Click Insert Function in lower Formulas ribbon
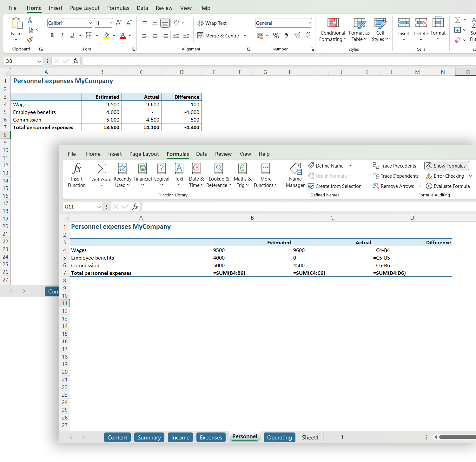Screen dimensions: 476x462 pyautogui.click(x=77, y=175)
